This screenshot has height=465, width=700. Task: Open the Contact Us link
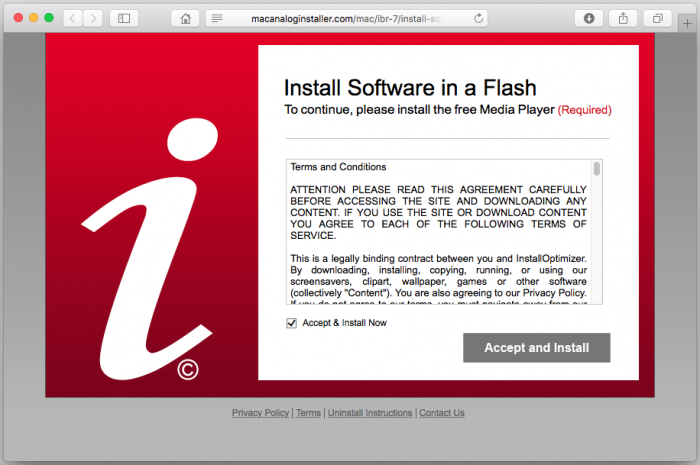click(x=442, y=413)
